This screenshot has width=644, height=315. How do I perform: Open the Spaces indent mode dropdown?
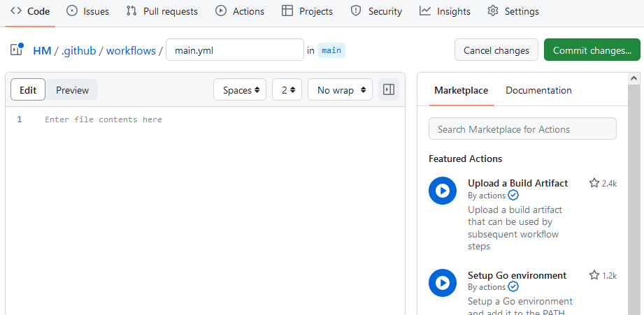(x=241, y=90)
